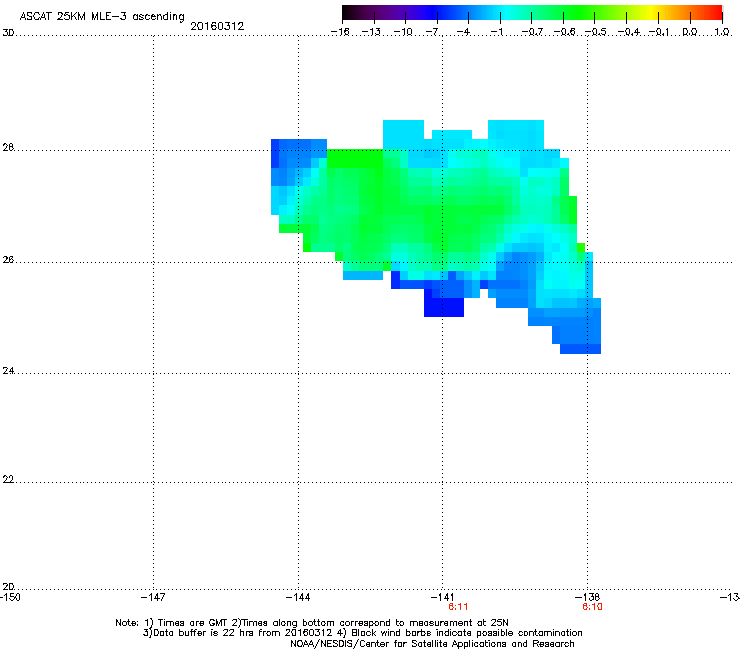This screenshot has width=740, height=650.
Task: Click the red time label 6:10
Action: coord(592,607)
